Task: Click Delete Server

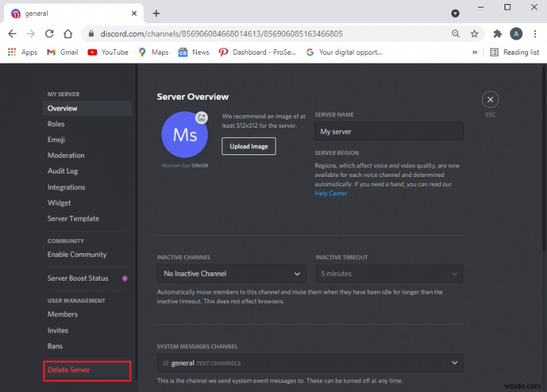Action: click(x=88, y=371)
